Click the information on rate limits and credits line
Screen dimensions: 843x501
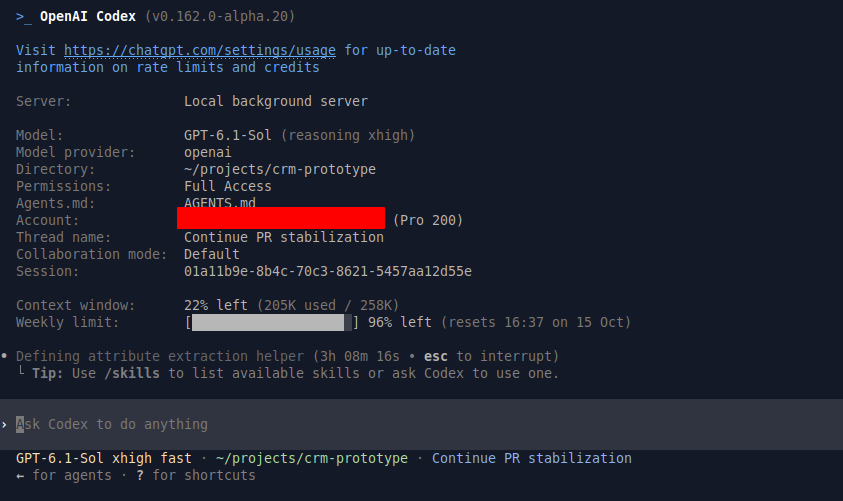(x=168, y=68)
